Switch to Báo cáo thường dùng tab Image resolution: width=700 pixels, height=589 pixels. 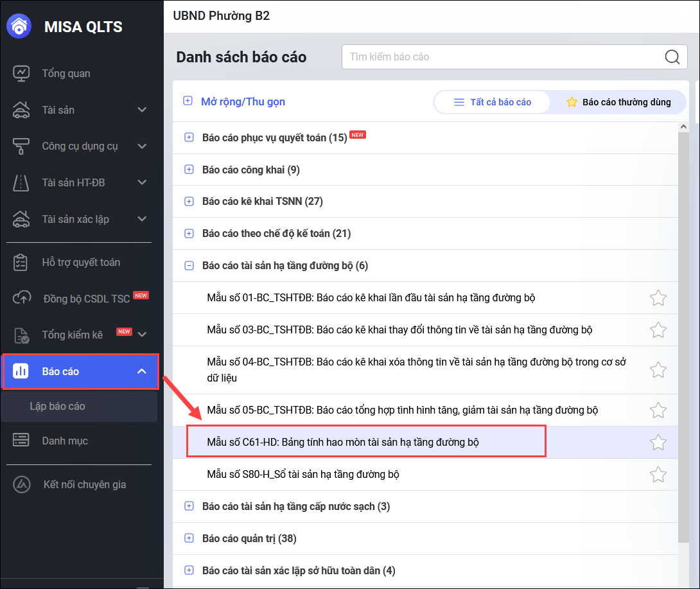tap(618, 102)
